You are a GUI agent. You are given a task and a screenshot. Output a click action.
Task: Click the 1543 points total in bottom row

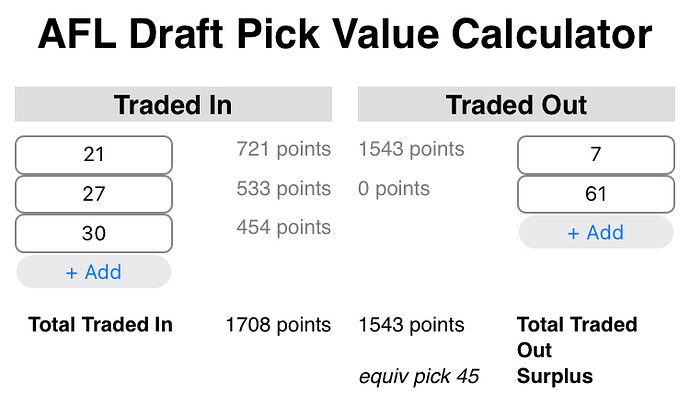tap(411, 325)
